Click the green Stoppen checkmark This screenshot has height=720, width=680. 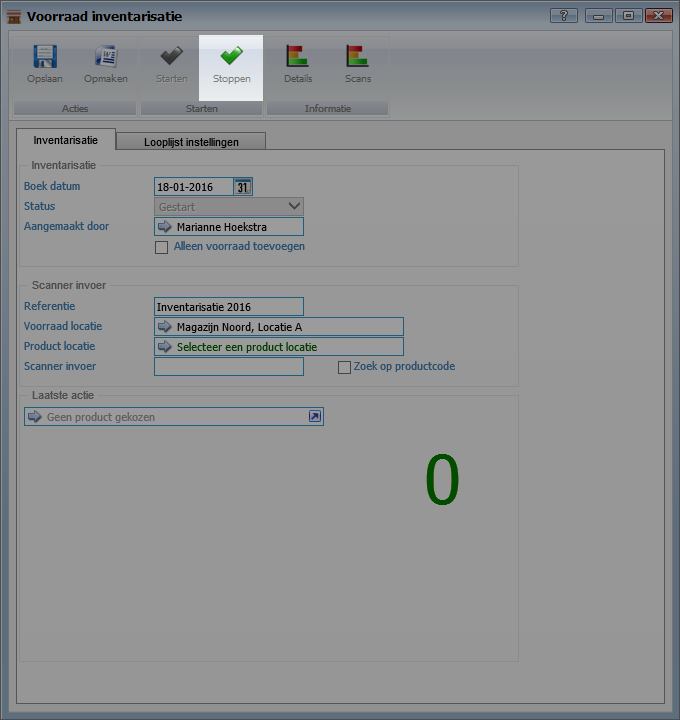click(231, 57)
